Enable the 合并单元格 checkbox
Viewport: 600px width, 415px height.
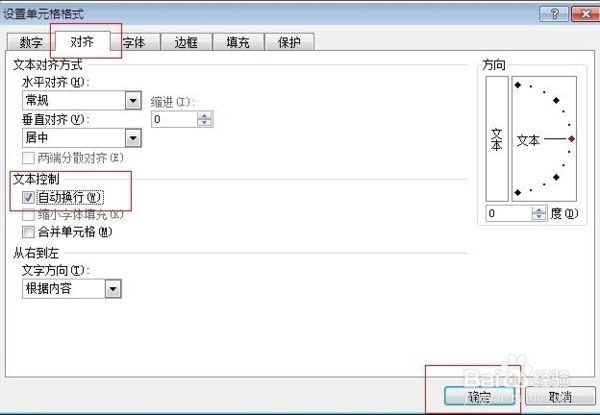pyautogui.click(x=28, y=232)
